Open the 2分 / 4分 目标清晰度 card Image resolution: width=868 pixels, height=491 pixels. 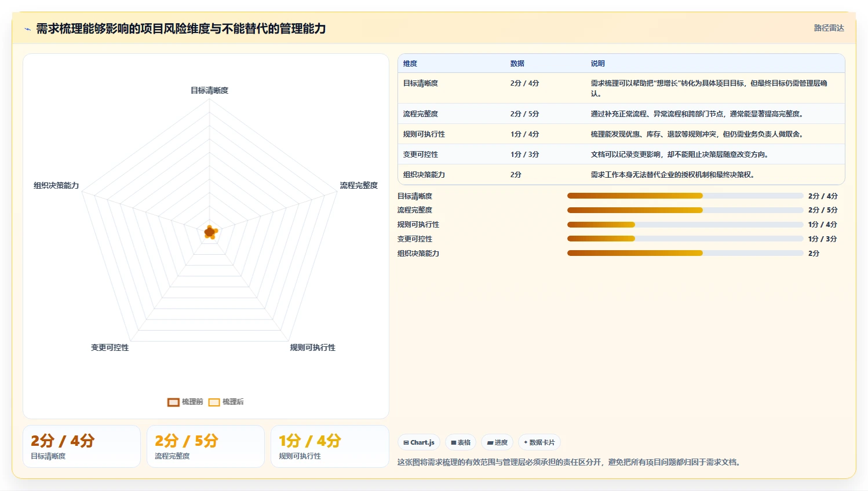click(82, 446)
